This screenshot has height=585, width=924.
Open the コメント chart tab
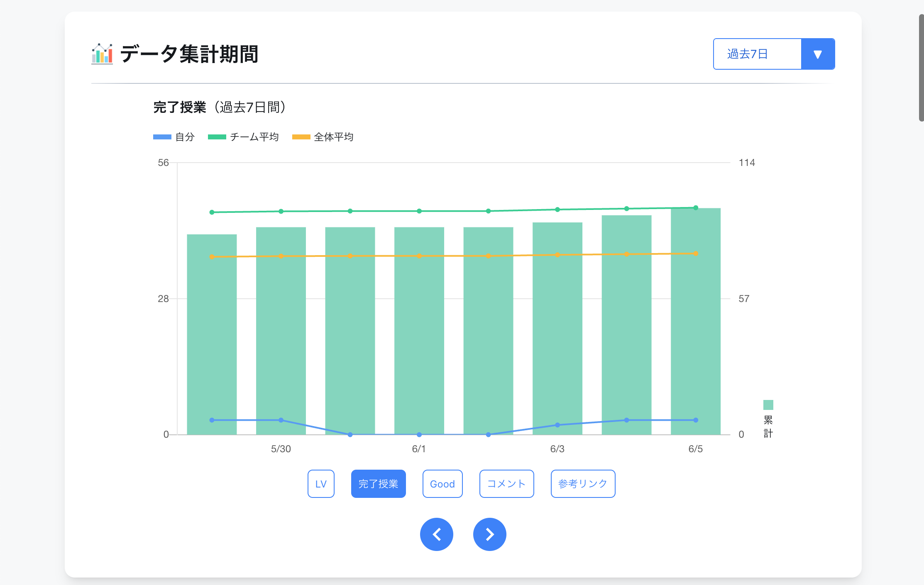click(x=506, y=484)
